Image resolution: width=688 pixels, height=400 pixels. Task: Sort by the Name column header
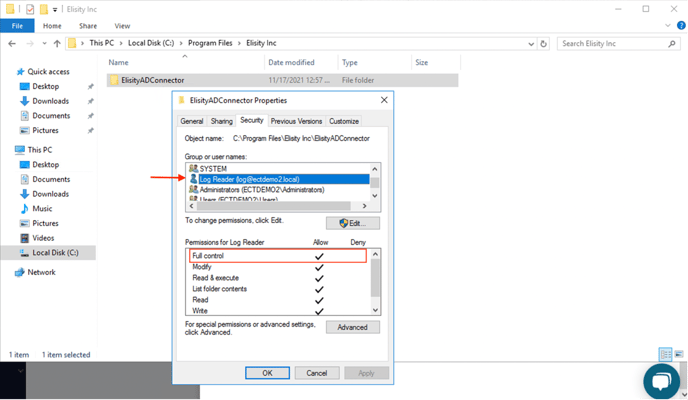[x=118, y=63]
